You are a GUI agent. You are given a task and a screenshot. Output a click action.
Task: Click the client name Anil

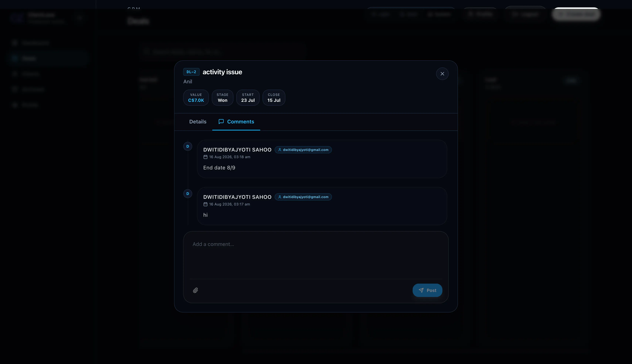(x=188, y=81)
